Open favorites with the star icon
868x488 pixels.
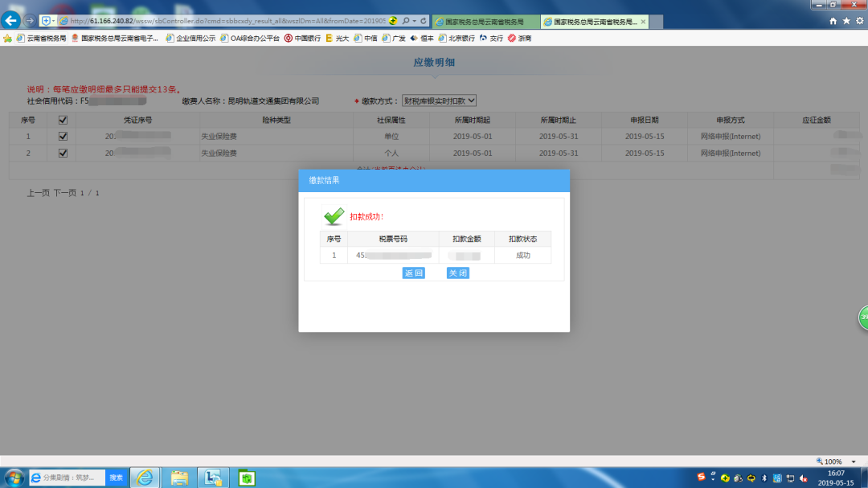[x=846, y=21]
